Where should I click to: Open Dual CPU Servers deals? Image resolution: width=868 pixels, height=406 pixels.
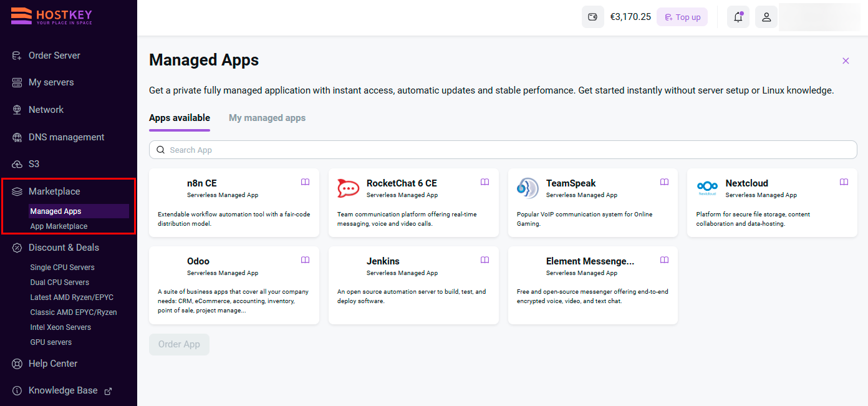pyautogui.click(x=60, y=283)
